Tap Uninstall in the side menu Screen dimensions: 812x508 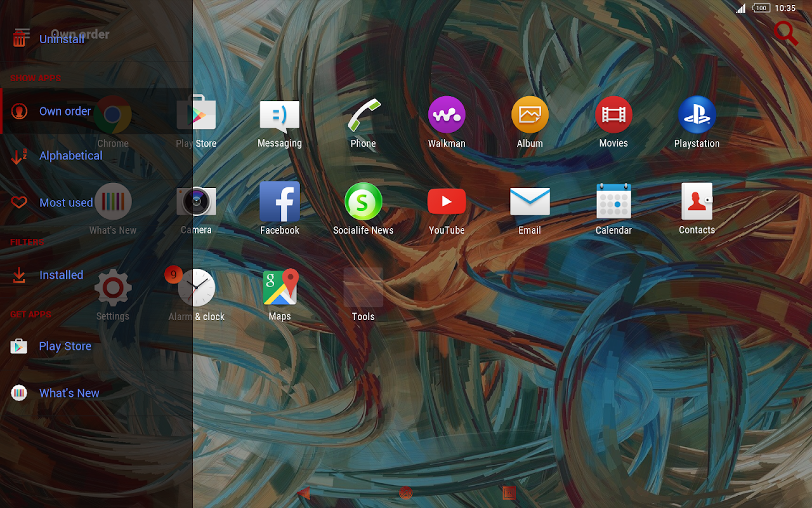(x=96, y=39)
